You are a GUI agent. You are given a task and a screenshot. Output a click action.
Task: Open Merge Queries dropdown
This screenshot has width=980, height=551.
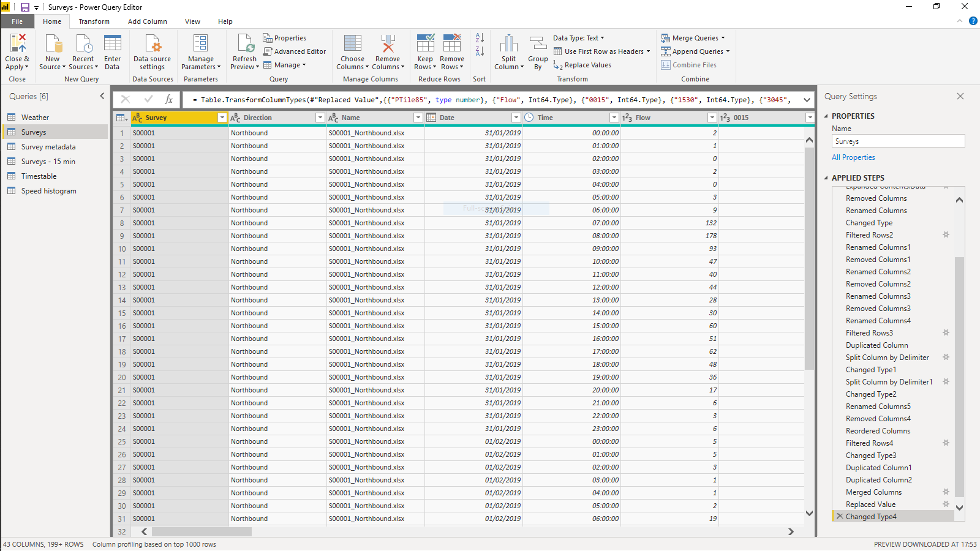pos(693,38)
